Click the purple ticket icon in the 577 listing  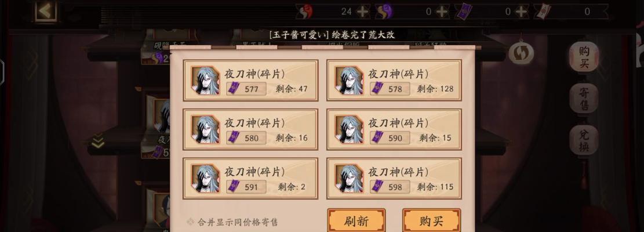point(234,89)
